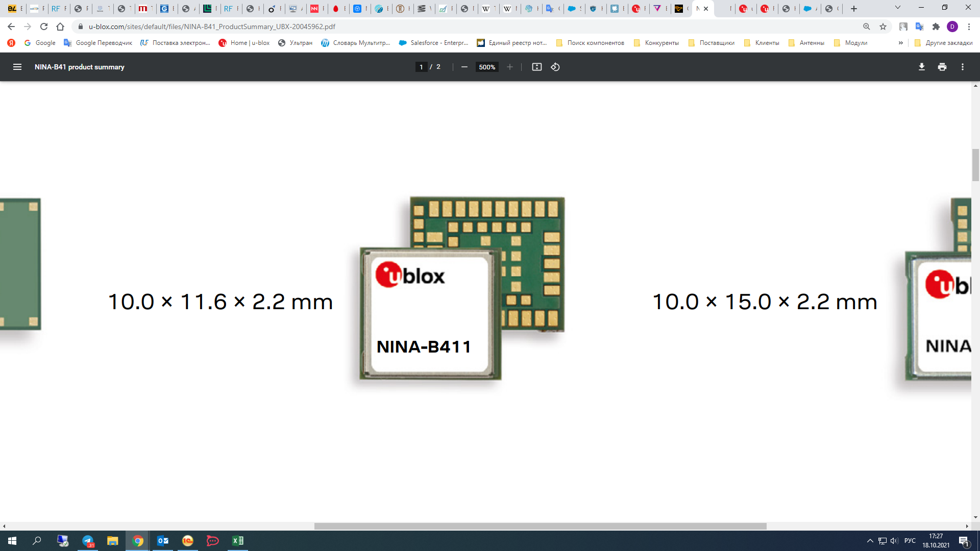
Task: Expand the Модули bookmark folder
Action: (851, 43)
